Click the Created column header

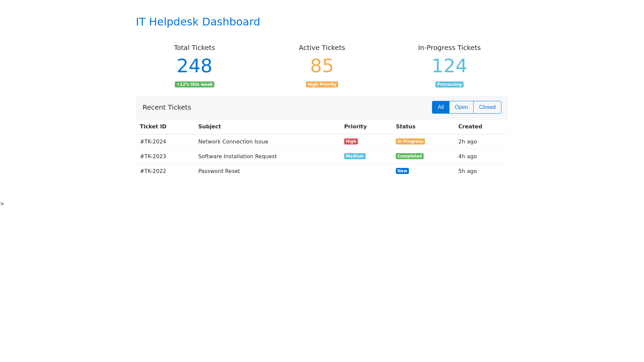click(470, 127)
